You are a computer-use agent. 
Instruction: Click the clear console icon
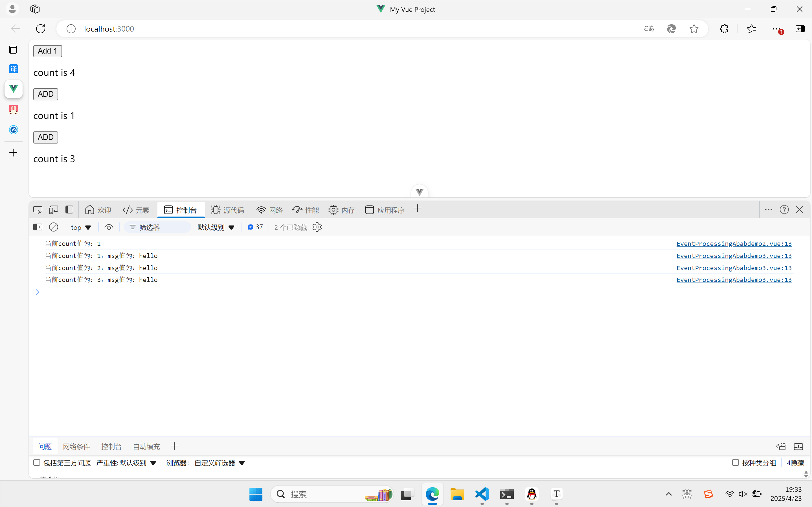pos(54,227)
